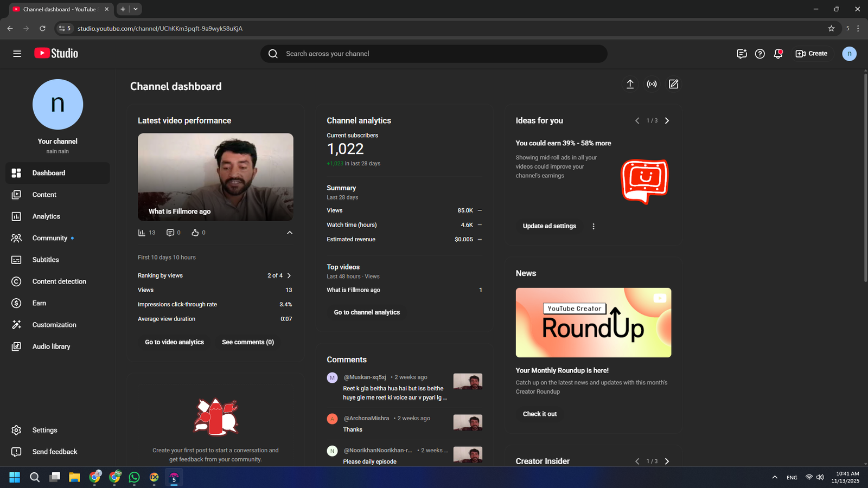
Task: Go to next Creator Insider card
Action: [667, 461]
